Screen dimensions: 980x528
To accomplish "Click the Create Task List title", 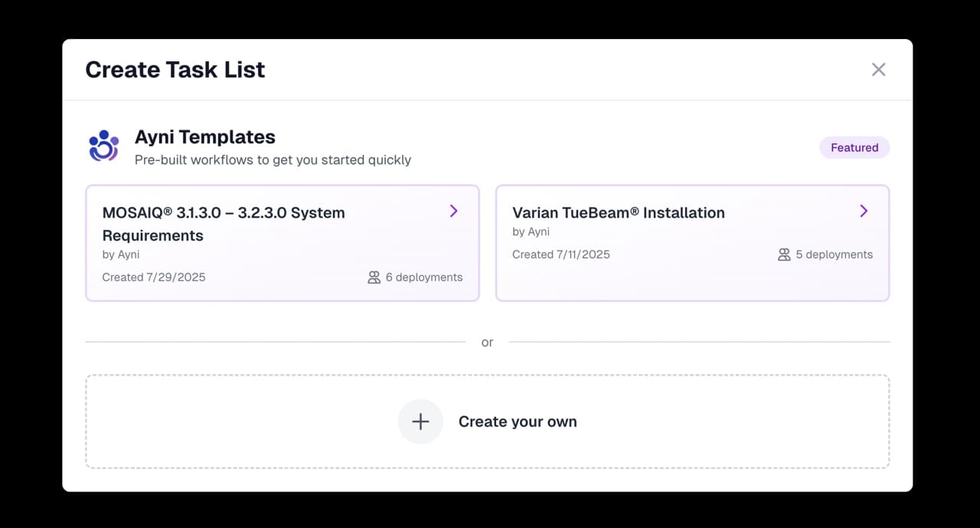I will 175,69.
